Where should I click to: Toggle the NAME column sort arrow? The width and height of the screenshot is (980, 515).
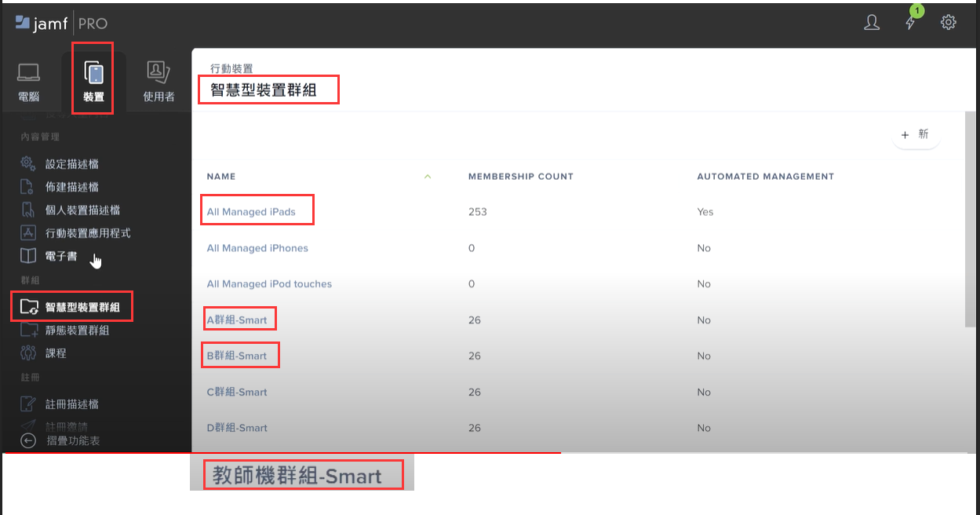coord(428,177)
